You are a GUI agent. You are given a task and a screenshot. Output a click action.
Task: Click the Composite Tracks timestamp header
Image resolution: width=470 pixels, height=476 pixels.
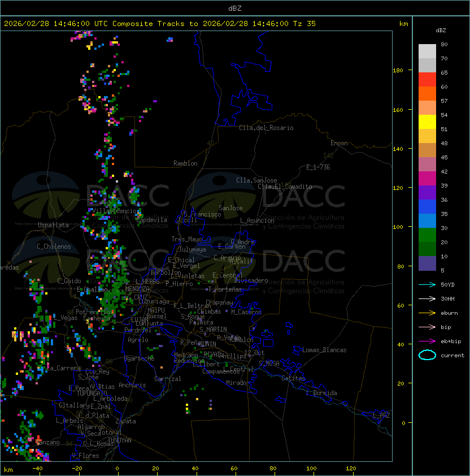click(160, 24)
